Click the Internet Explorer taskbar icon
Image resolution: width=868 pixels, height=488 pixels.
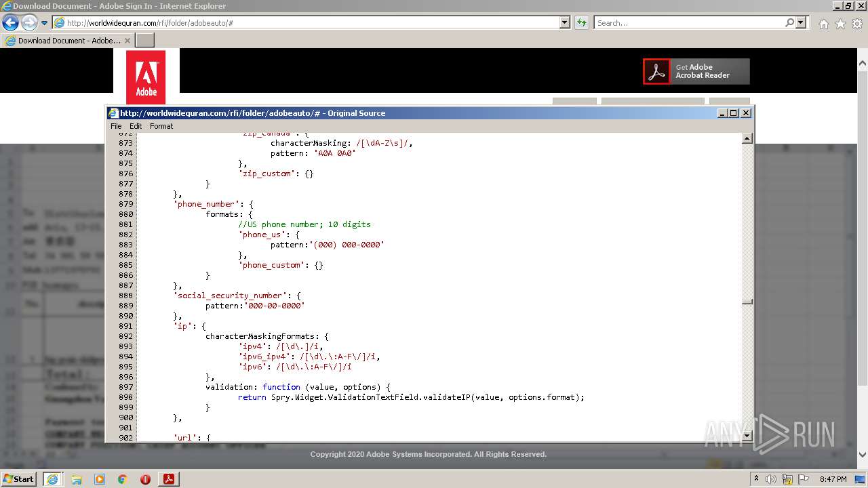(x=53, y=479)
